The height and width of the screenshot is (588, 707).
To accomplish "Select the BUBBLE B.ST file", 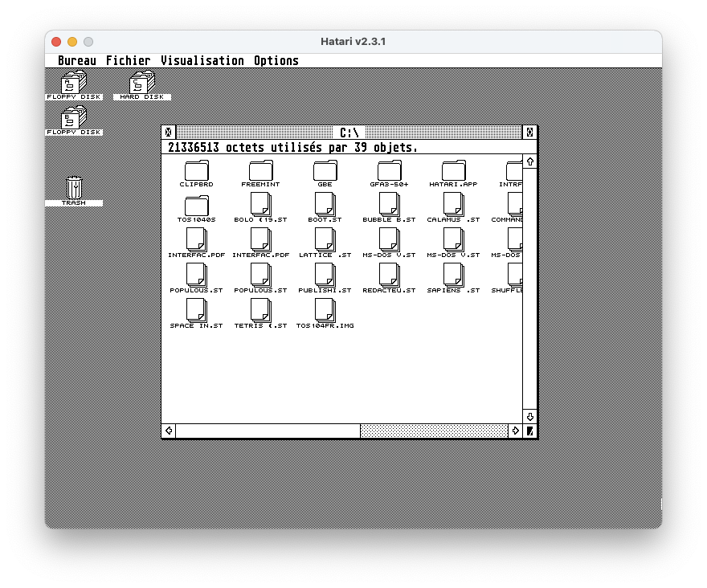I will tap(389, 207).
